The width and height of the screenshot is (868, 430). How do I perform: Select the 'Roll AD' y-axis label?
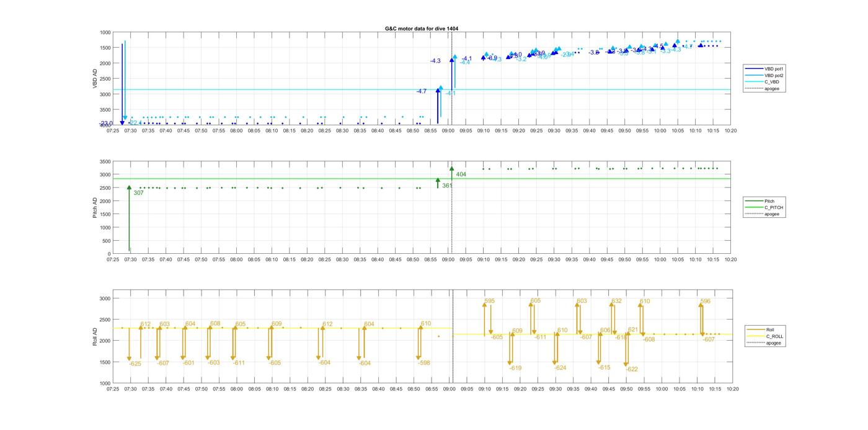pyautogui.click(x=95, y=336)
